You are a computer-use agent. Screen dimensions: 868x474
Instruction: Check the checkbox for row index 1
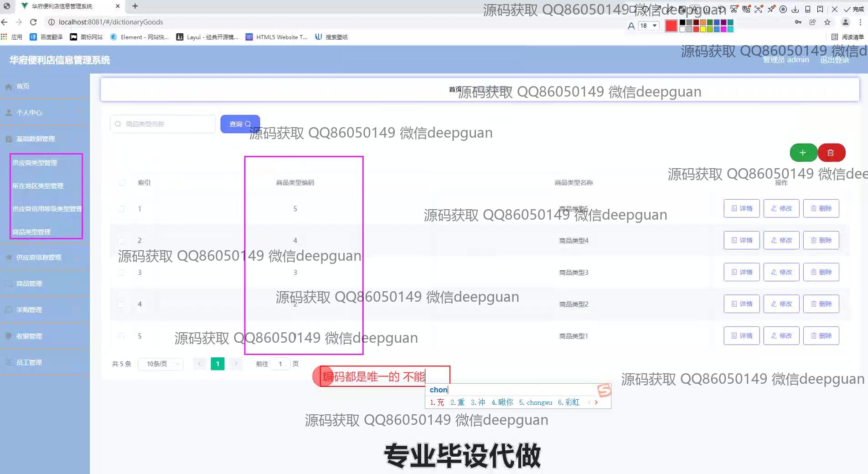[122, 209]
